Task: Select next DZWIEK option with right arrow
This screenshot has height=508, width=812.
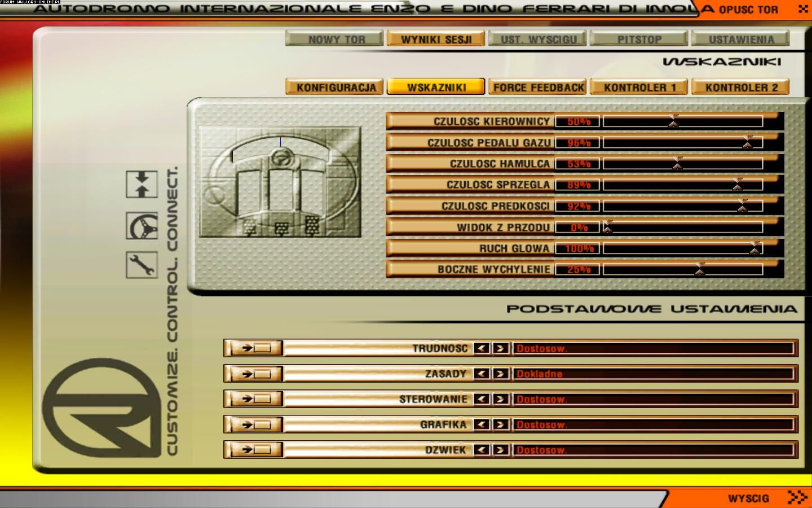Action: 501,450
